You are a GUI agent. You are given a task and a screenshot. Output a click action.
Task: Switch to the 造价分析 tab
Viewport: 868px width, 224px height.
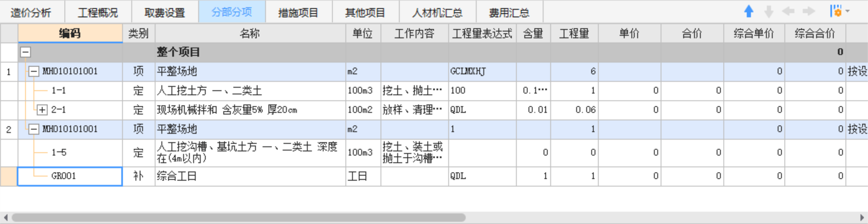tap(31, 12)
